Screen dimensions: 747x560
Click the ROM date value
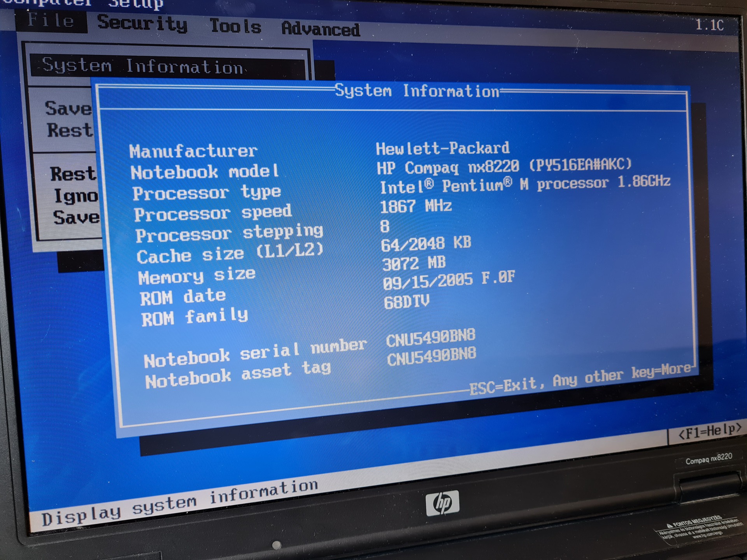(x=449, y=280)
